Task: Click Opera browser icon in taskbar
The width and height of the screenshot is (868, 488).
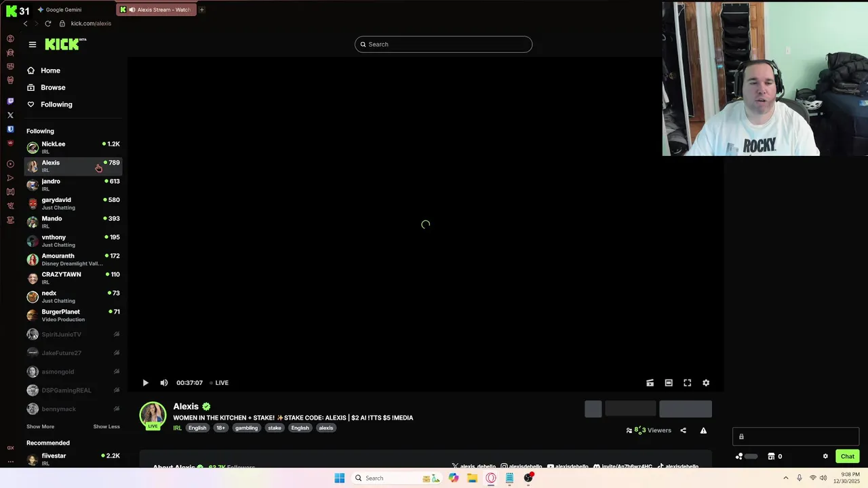Action: click(x=491, y=478)
